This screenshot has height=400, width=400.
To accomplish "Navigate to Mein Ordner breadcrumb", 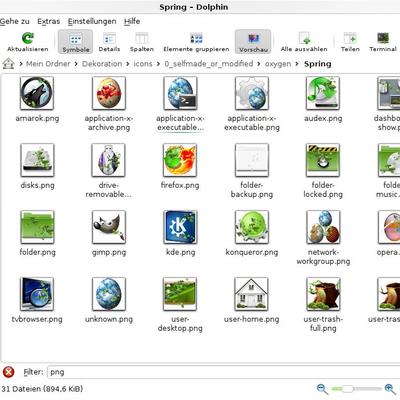I will click(48, 64).
